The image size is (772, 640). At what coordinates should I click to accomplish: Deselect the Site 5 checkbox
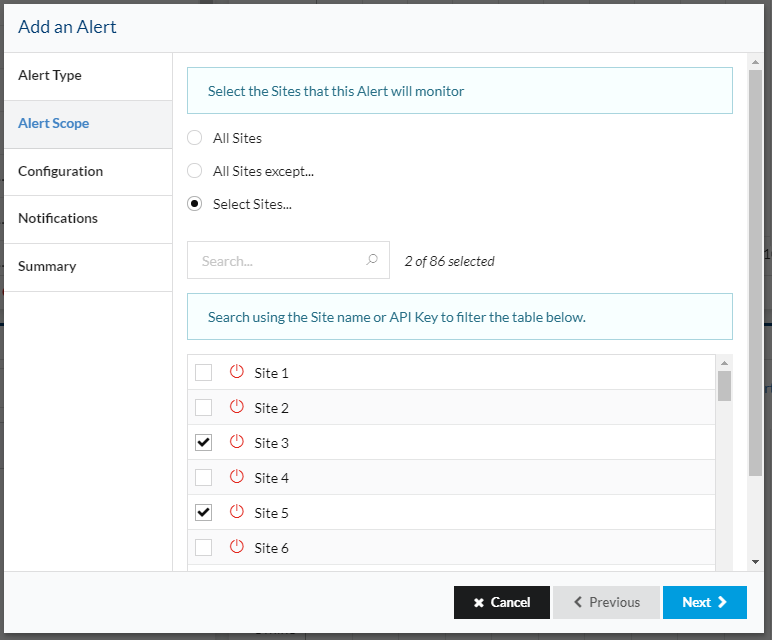[203, 512]
